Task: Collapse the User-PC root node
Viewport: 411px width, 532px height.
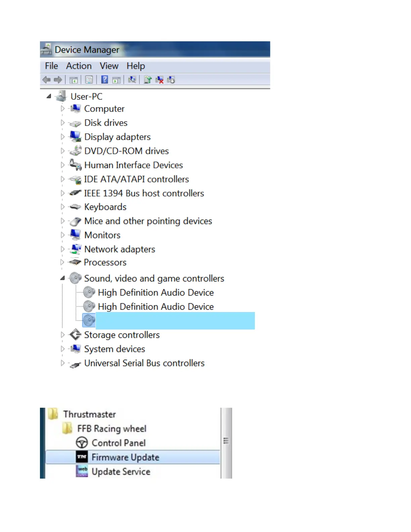Action: click(x=49, y=96)
